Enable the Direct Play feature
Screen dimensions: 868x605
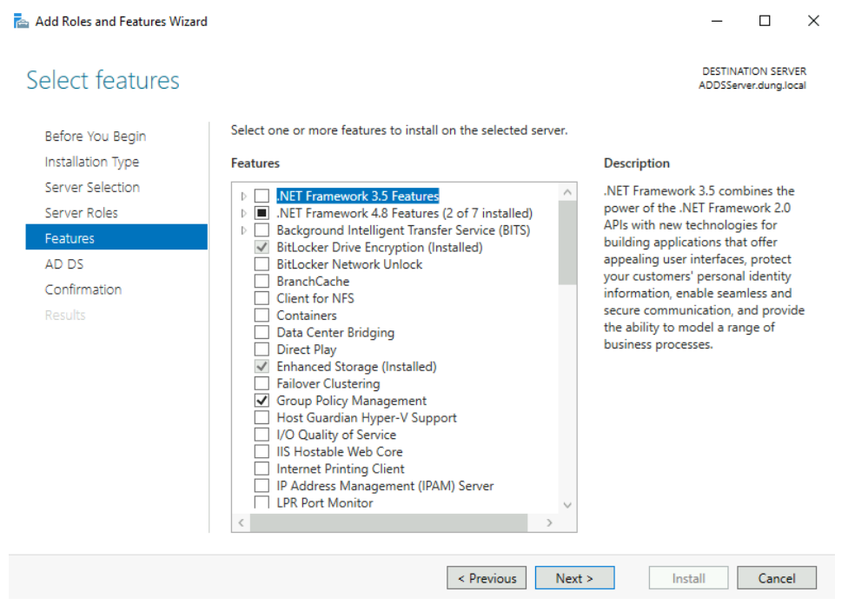(x=262, y=349)
